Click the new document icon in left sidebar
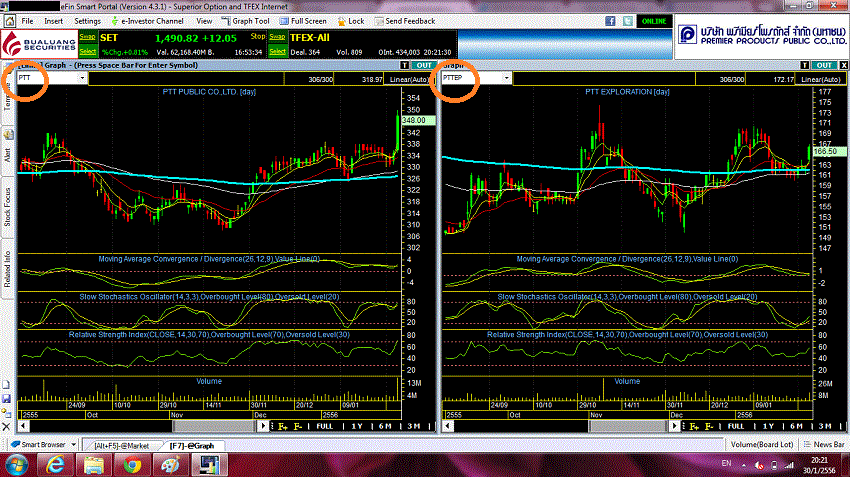 point(7,385)
